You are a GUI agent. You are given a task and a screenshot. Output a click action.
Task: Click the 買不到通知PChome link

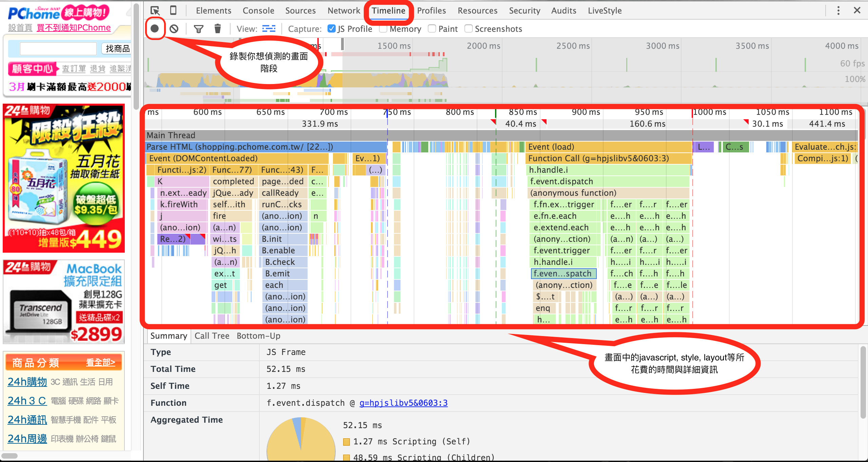[x=74, y=27]
